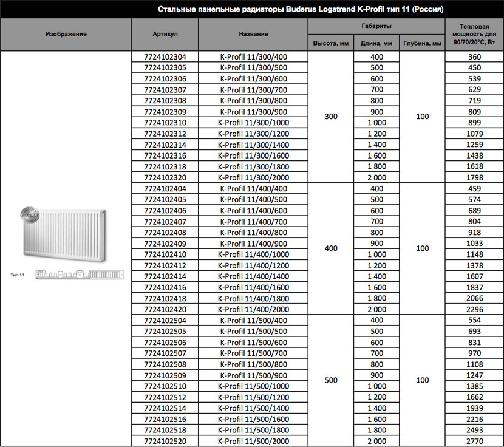Select article number 7724102408
This screenshot has width=504, height=447.
coord(165,233)
